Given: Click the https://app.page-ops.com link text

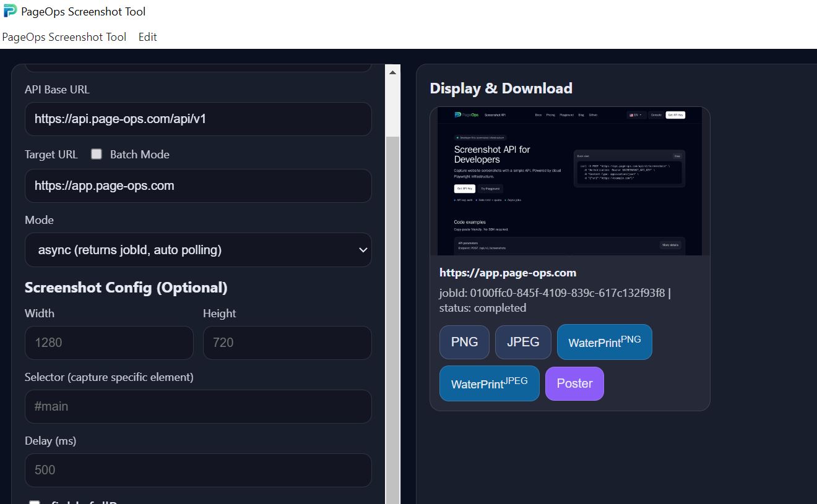Looking at the screenshot, I should point(508,272).
